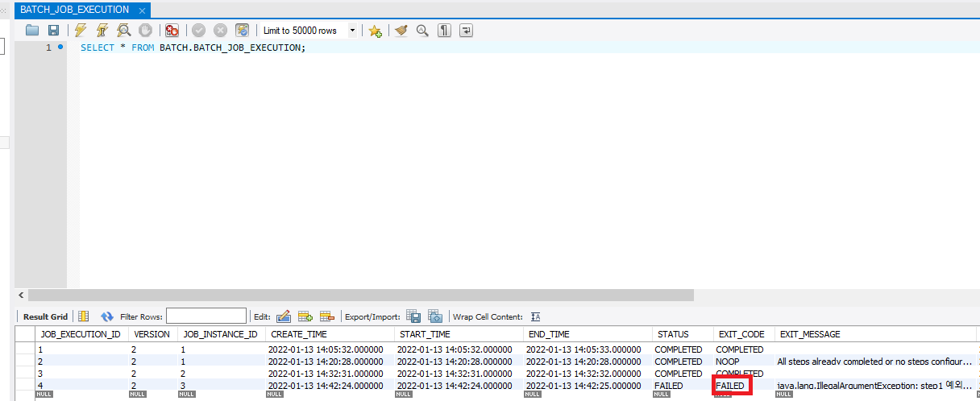Stop query execution (hand icon)

[x=146, y=31]
